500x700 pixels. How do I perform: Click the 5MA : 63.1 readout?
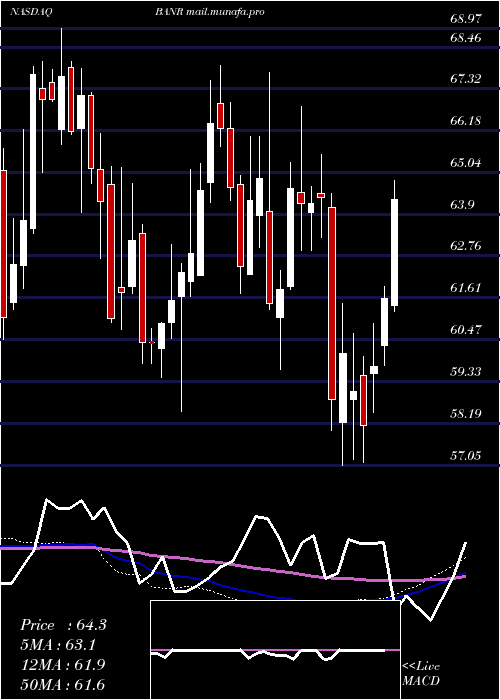[60, 645]
